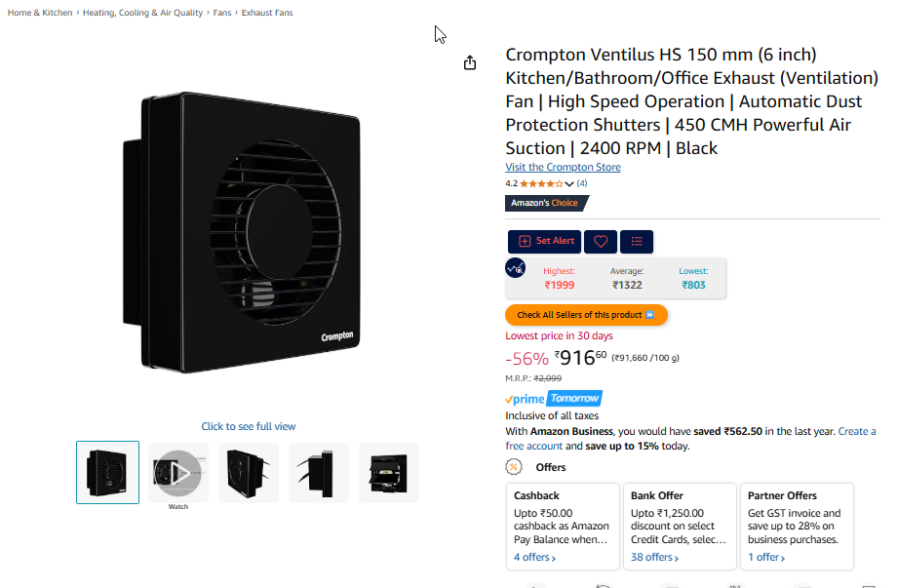
Task: Go to Exhaust Fans breadcrumb
Action: (x=266, y=13)
